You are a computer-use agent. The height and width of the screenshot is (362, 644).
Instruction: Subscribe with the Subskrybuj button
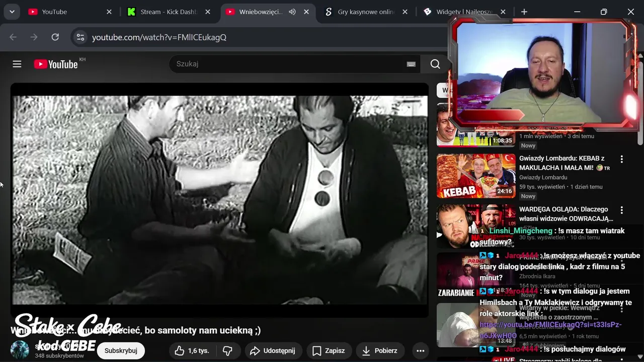(x=121, y=351)
